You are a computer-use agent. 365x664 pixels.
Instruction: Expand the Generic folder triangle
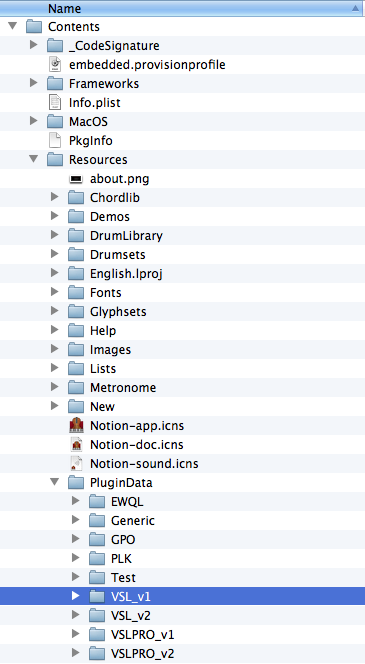click(76, 520)
